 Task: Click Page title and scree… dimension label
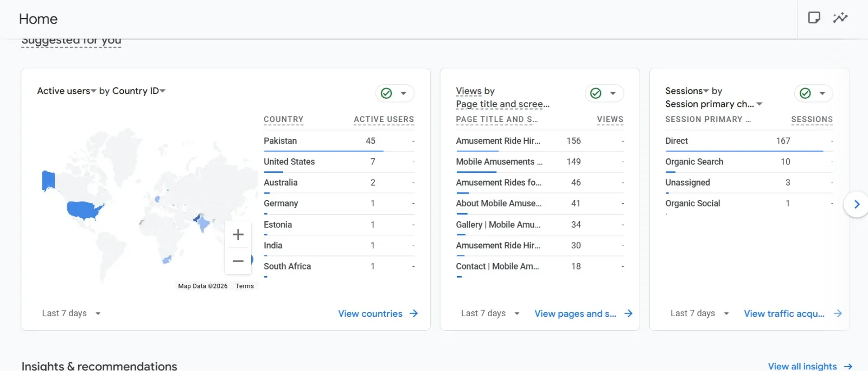pyautogui.click(x=502, y=104)
